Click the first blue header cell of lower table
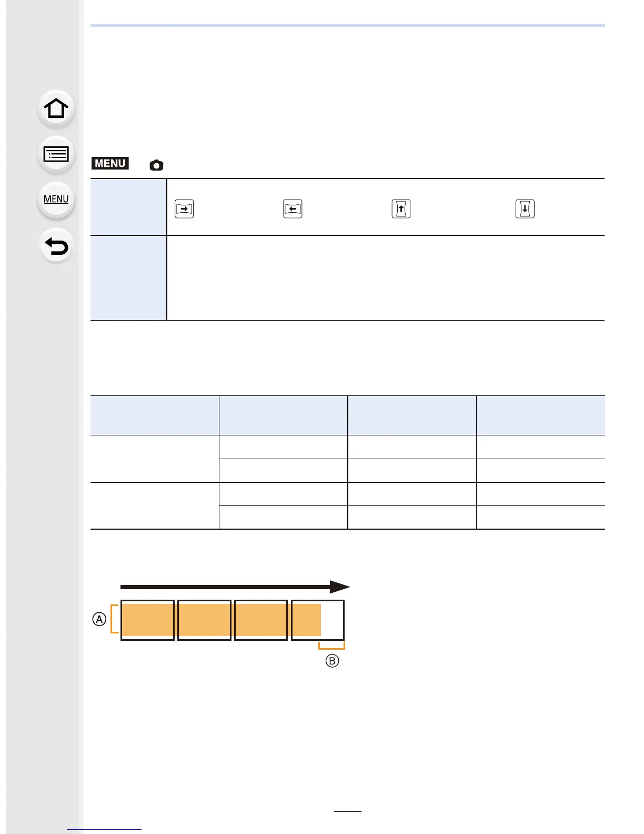Screen dimensions: 644x834 (155, 415)
